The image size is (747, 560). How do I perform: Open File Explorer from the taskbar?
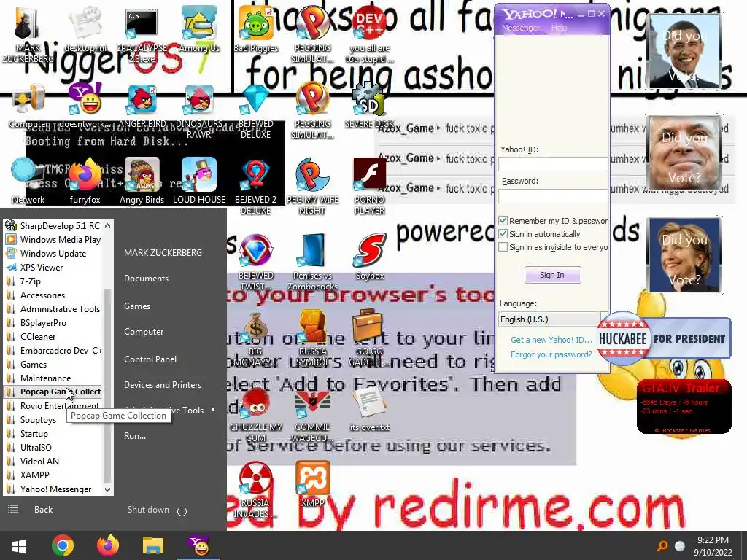point(153,545)
